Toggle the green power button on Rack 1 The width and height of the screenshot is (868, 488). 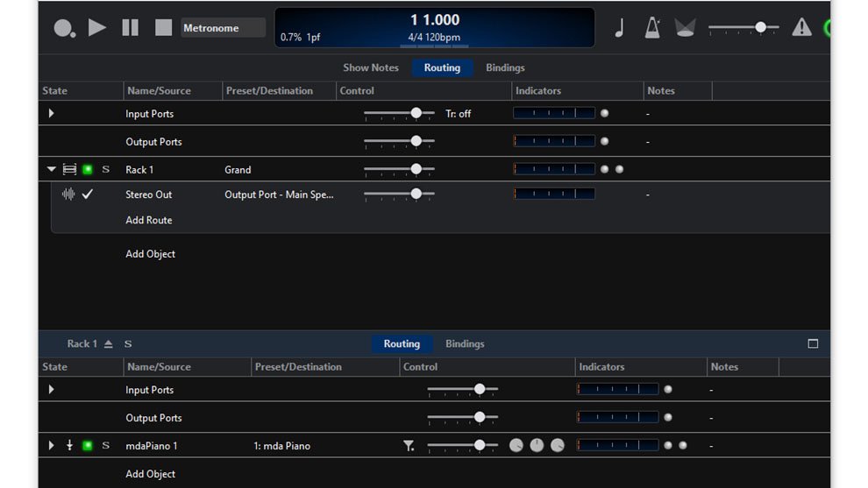pyautogui.click(x=88, y=170)
